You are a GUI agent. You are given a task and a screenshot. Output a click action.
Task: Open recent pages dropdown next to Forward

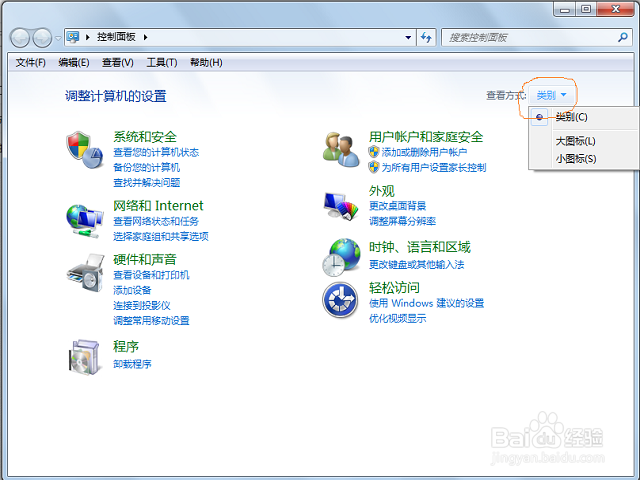pos(58,38)
